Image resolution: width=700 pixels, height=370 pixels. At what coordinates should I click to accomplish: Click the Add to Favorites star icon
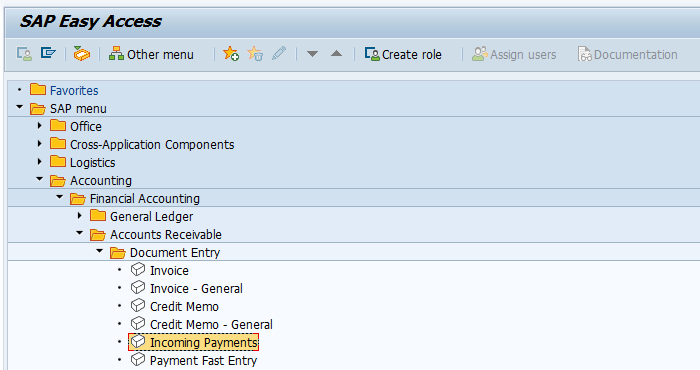231,54
